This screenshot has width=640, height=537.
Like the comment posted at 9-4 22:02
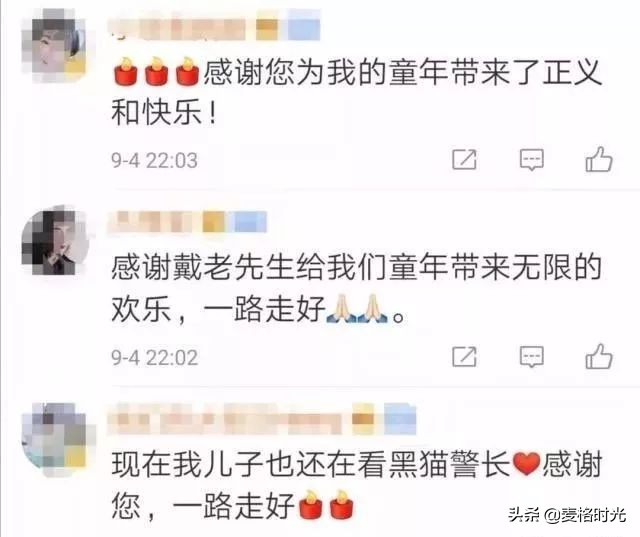pos(599,357)
